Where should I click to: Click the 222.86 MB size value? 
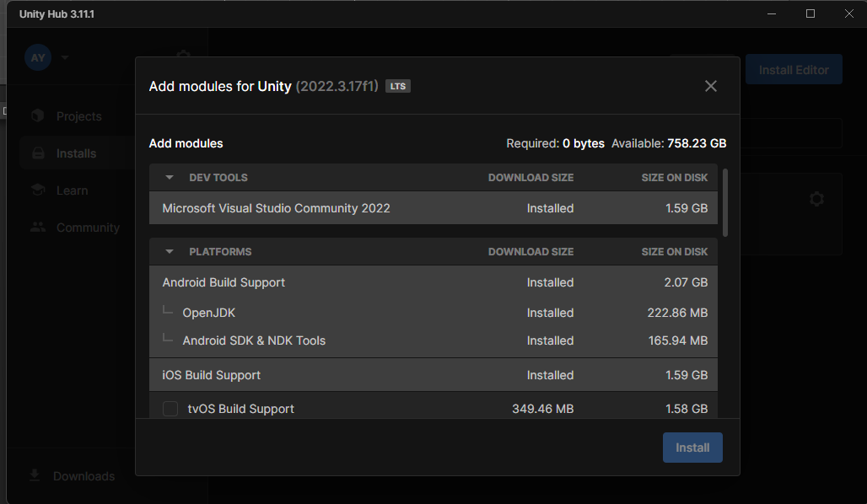[677, 313]
